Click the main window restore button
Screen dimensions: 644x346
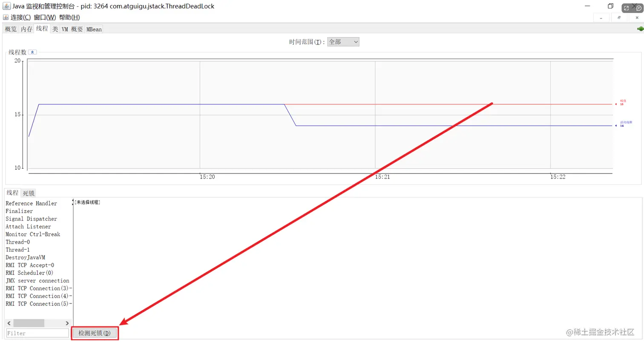(610, 6)
